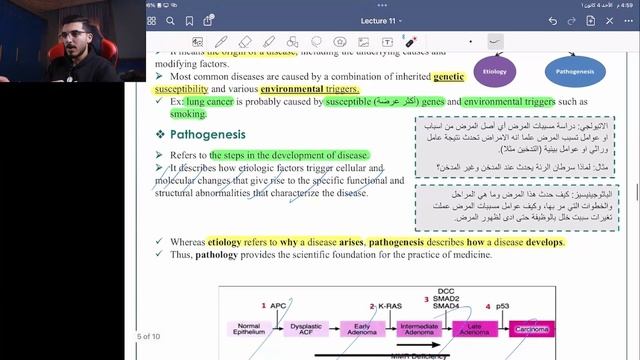Open the Elements sticker tool
The image size is (640, 360).
click(340, 42)
